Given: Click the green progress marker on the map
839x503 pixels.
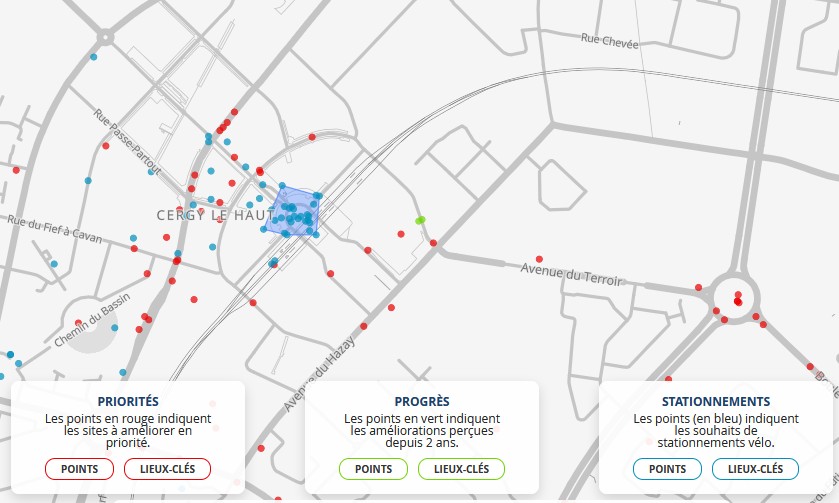Looking at the screenshot, I should pyautogui.click(x=420, y=220).
